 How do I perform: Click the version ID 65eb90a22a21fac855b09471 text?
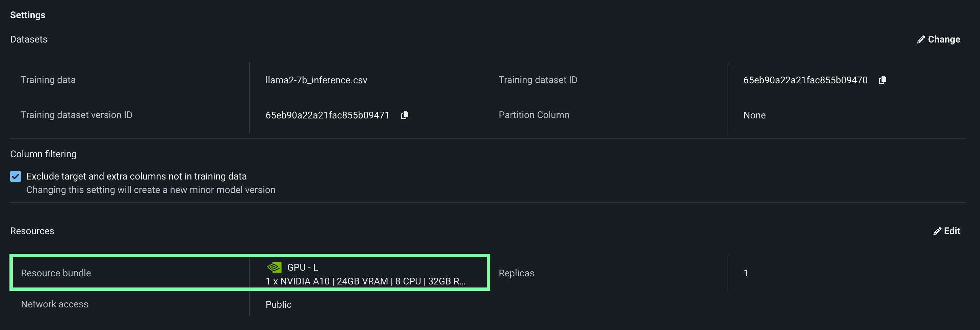327,115
